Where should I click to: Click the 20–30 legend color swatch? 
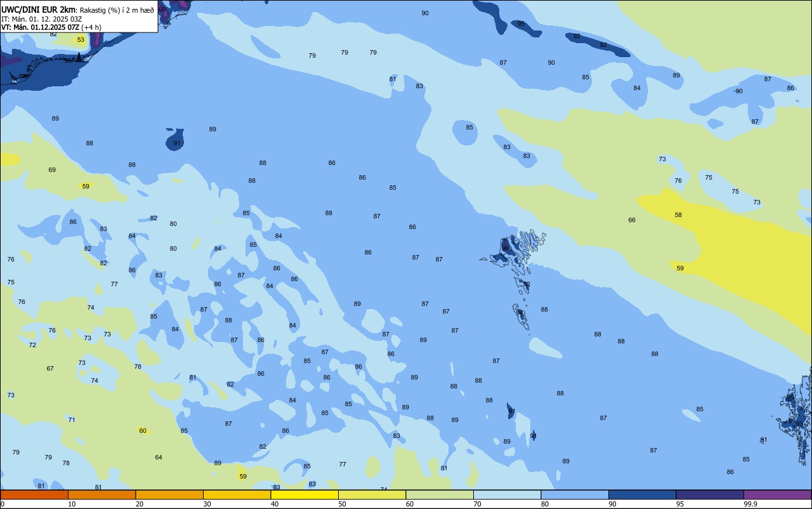(169, 494)
